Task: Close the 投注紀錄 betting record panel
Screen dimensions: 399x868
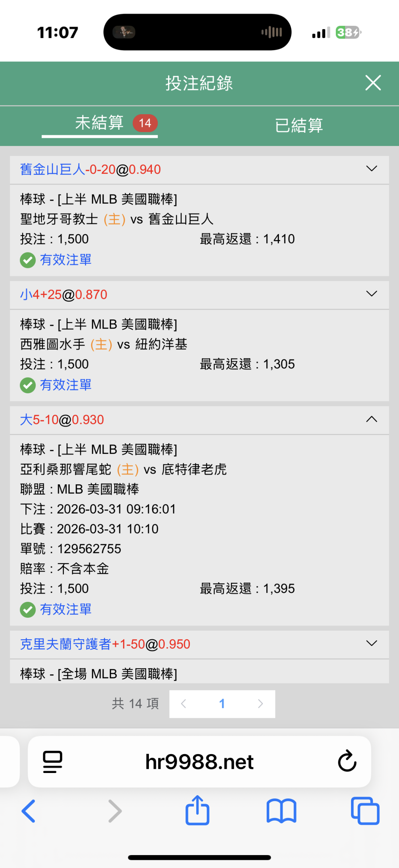Action: point(373,83)
